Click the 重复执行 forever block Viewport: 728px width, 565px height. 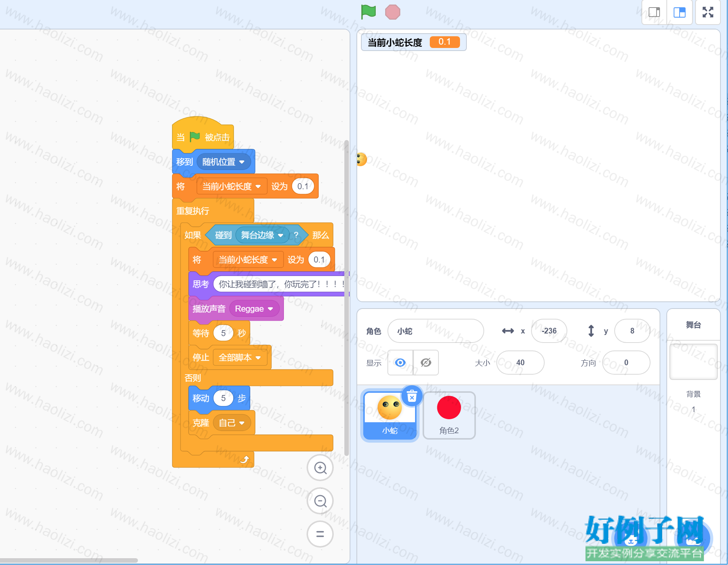[x=193, y=211]
